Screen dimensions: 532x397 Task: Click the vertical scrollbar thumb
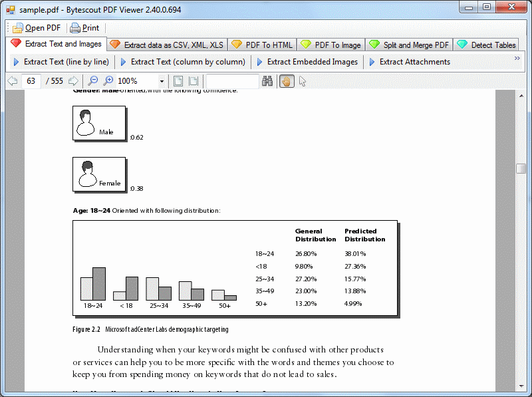[x=521, y=168]
